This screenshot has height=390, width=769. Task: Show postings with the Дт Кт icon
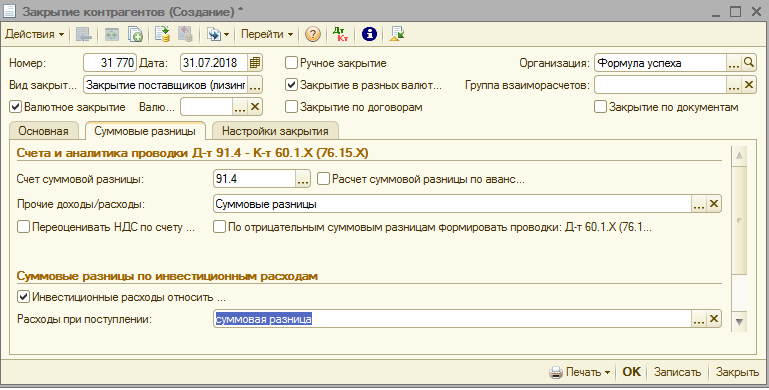point(340,34)
